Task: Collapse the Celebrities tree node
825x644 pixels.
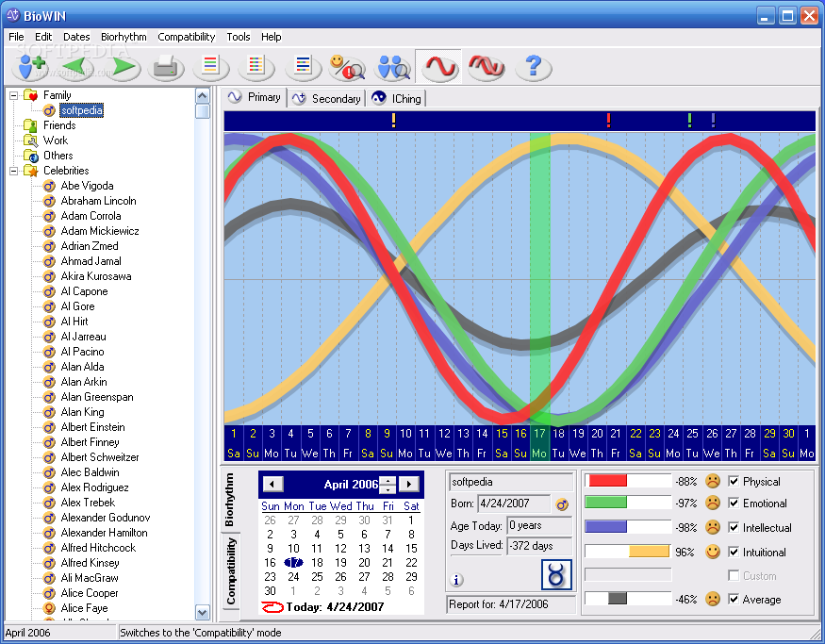Action: pyautogui.click(x=14, y=171)
